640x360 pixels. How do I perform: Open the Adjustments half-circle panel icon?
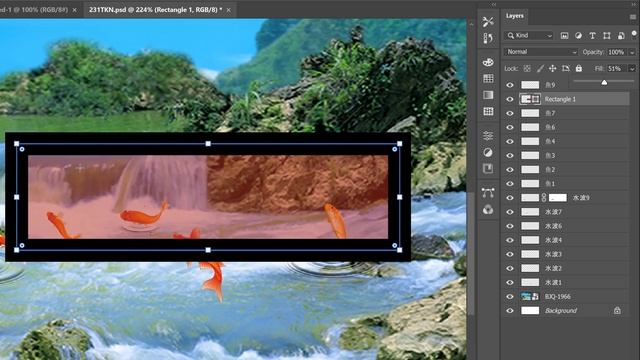click(x=488, y=152)
